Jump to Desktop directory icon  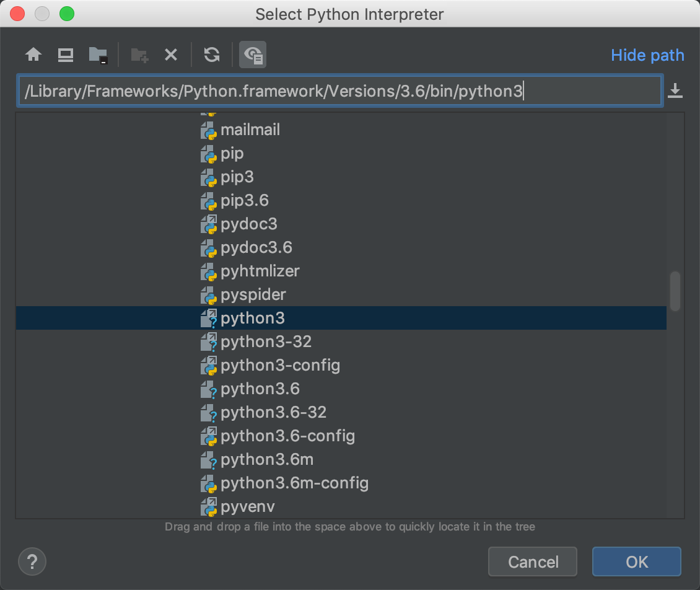tap(66, 55)
